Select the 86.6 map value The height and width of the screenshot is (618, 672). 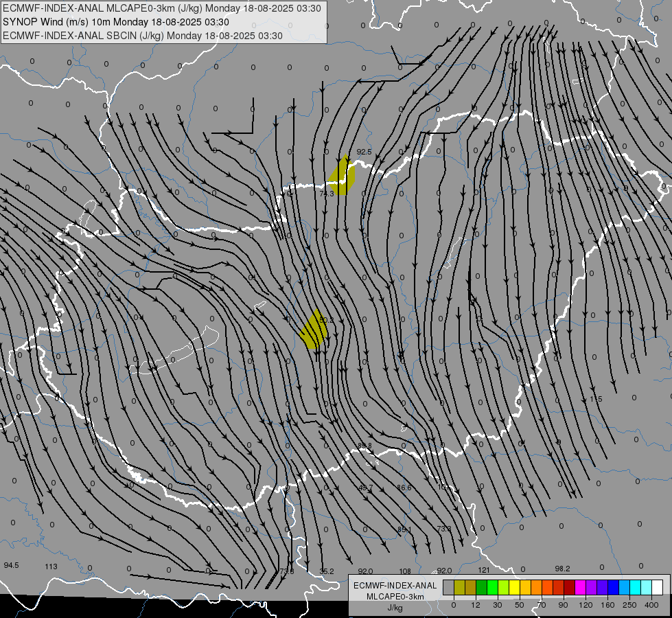(x=404, y=488)
